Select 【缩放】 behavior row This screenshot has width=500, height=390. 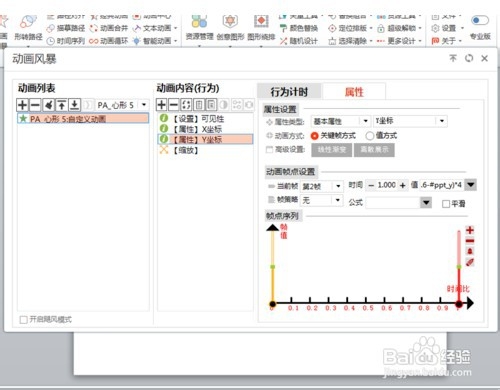point(205,150)
